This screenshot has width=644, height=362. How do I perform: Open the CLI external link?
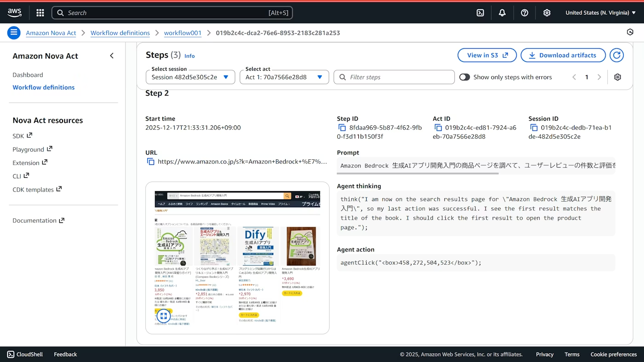21,176
